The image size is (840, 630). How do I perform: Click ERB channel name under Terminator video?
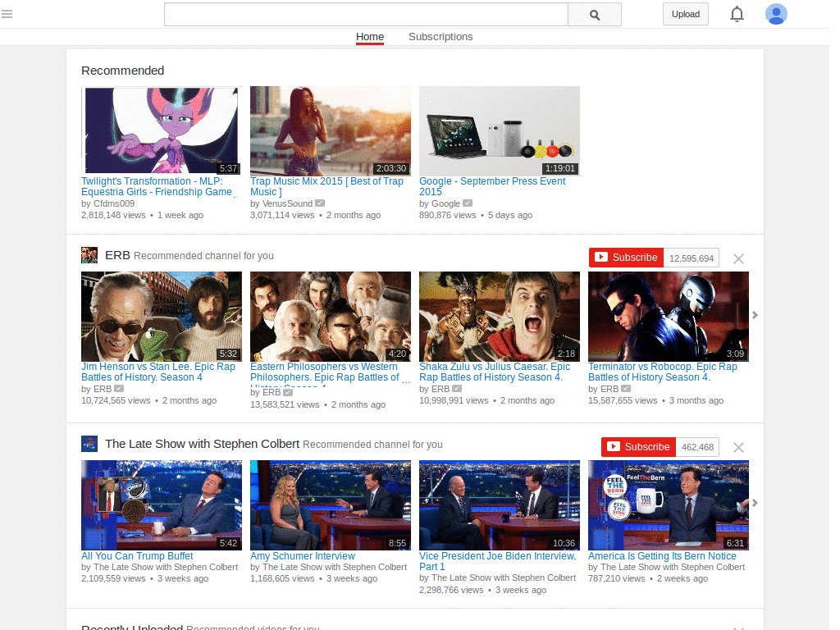(x=609, y=389)
